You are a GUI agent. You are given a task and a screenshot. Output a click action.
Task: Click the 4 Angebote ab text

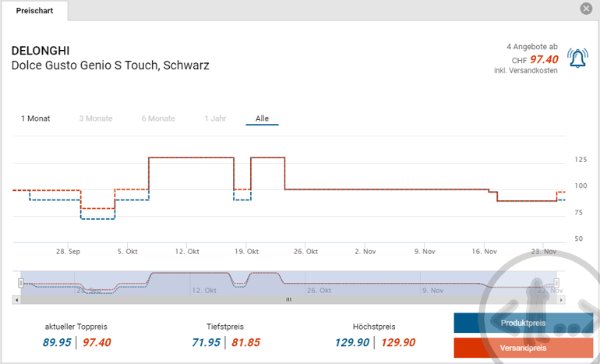click(x=531, y=47)
